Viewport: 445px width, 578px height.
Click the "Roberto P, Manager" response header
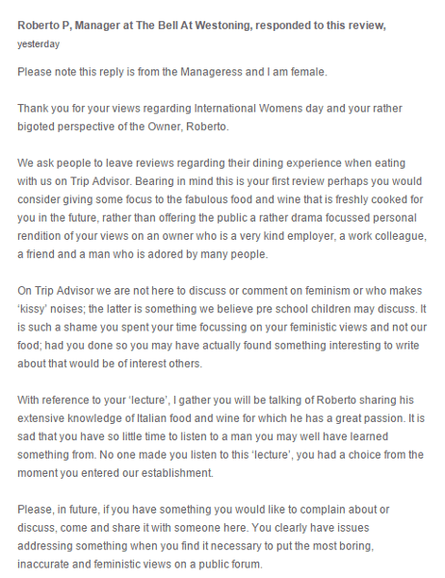coord(201,25)
